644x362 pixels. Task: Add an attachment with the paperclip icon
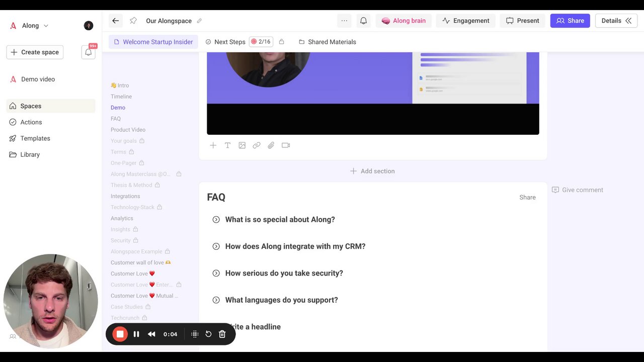pyautogui.click(x=271, y=145)
